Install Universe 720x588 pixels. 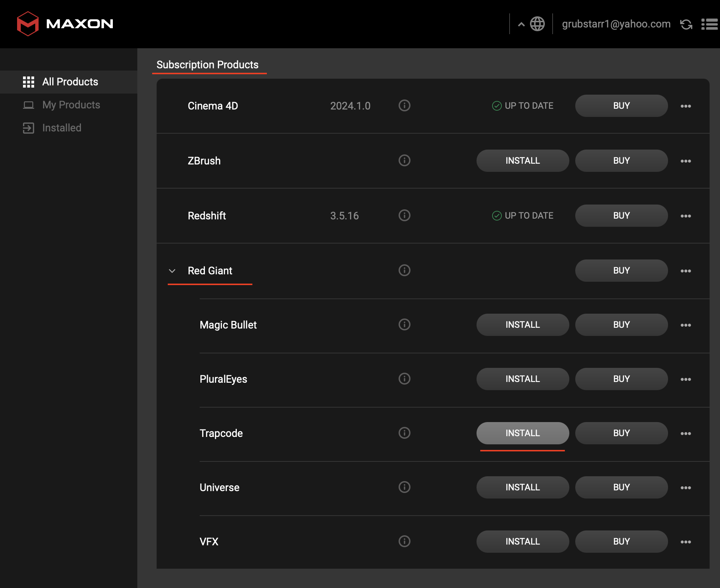pos(523,487)
